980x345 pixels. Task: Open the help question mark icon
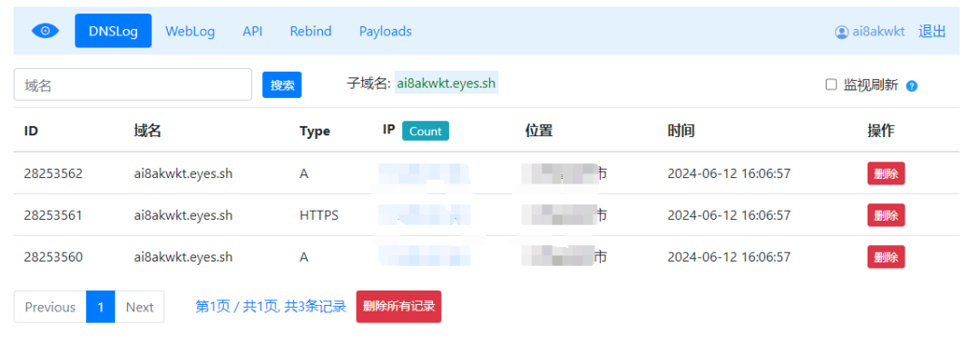[x=911, y=86]
